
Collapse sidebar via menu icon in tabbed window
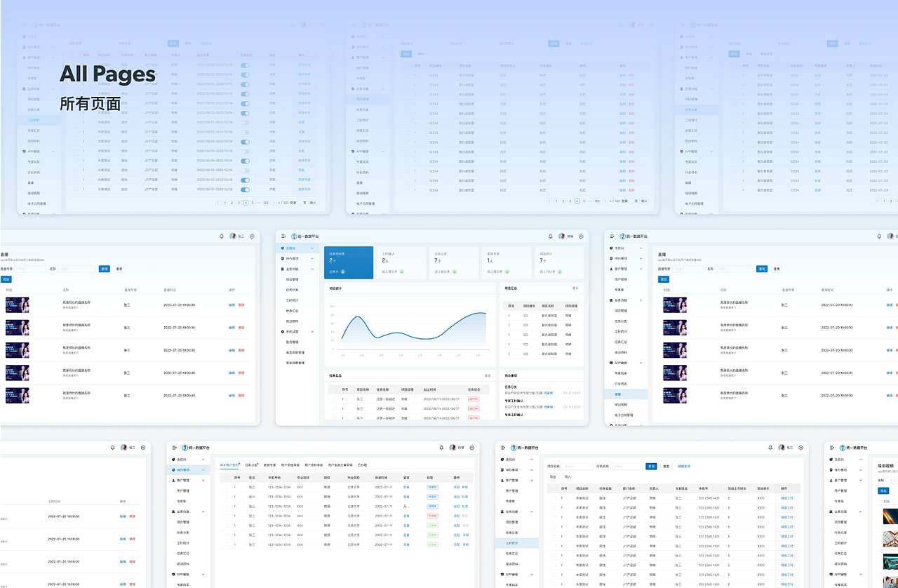(174, 447)
